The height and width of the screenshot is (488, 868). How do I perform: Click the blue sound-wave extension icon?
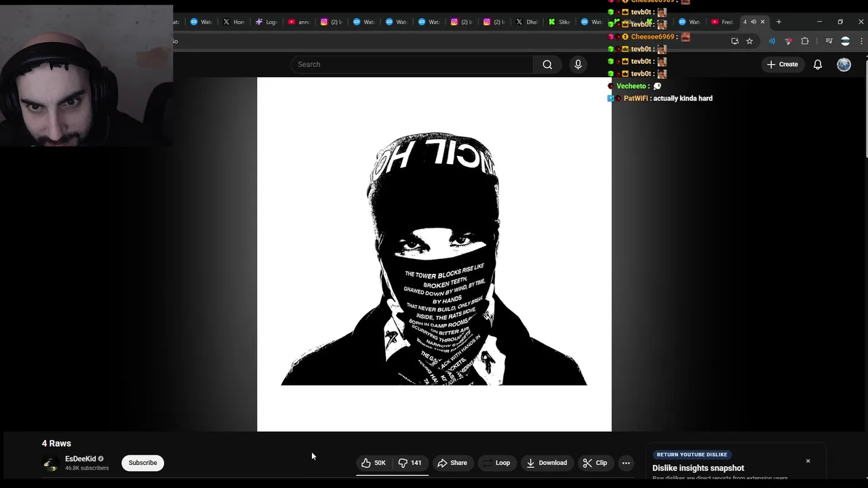pos(772,41)
